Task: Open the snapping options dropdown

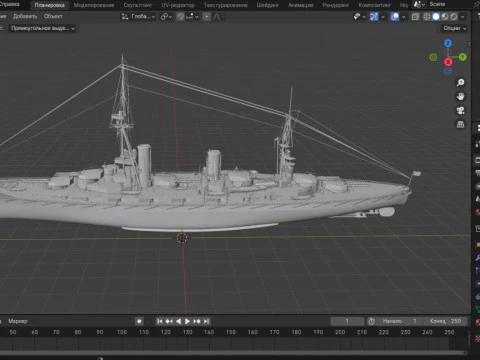Action: tap(192, 16)
